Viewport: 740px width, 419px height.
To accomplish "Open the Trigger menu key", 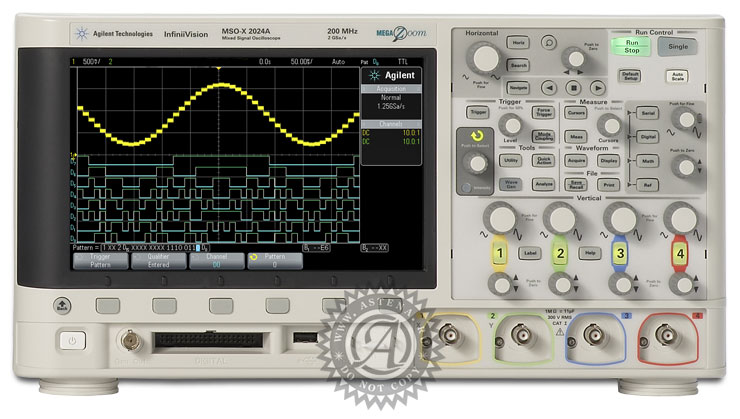I will pyautogui.click(x=478, y=112).
